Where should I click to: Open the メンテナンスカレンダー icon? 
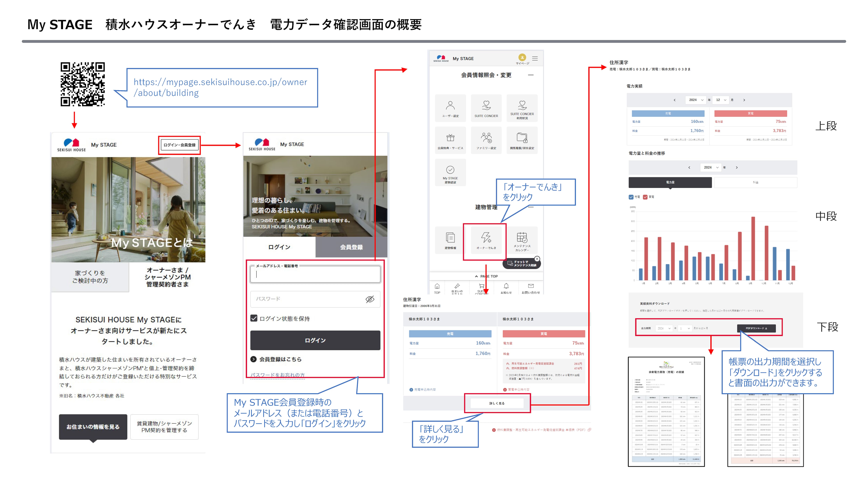point(522,238)
